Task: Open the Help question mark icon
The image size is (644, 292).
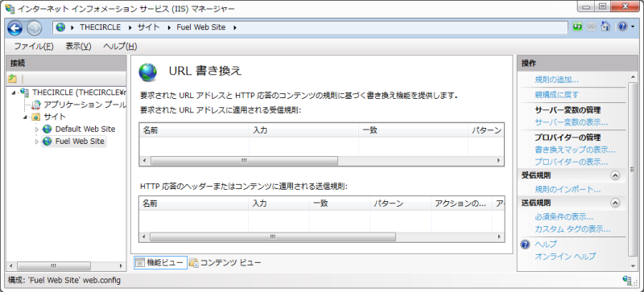Action: (622, 27)
